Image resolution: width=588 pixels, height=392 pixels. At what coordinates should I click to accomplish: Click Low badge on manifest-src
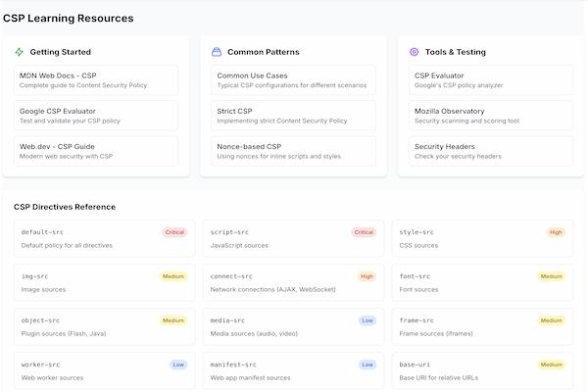pyautogui.click(x=367, y=365)
